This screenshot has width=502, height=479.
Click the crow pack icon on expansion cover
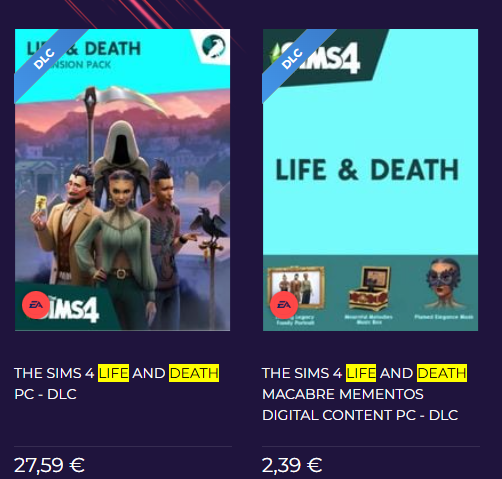[x=214, y=46]
